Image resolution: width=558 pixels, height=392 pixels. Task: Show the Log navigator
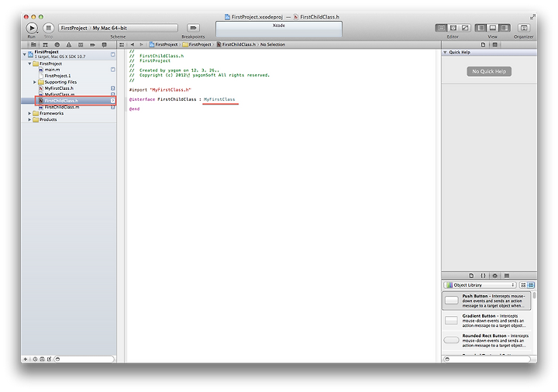tap(105, 44)
